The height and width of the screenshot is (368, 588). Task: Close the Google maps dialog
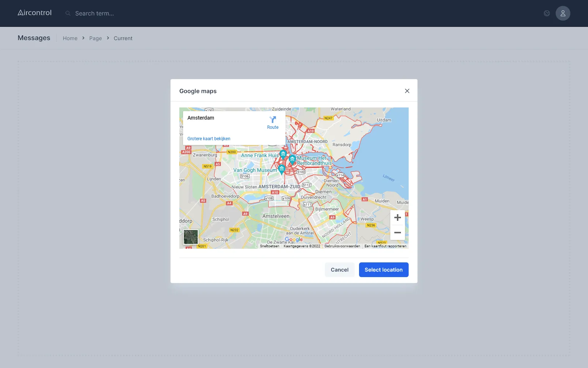(x=407, y=91)
